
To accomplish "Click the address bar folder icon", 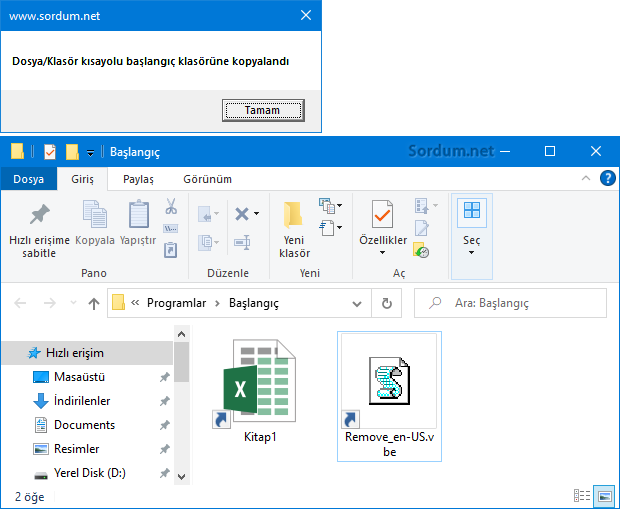I will coord(118,303).
